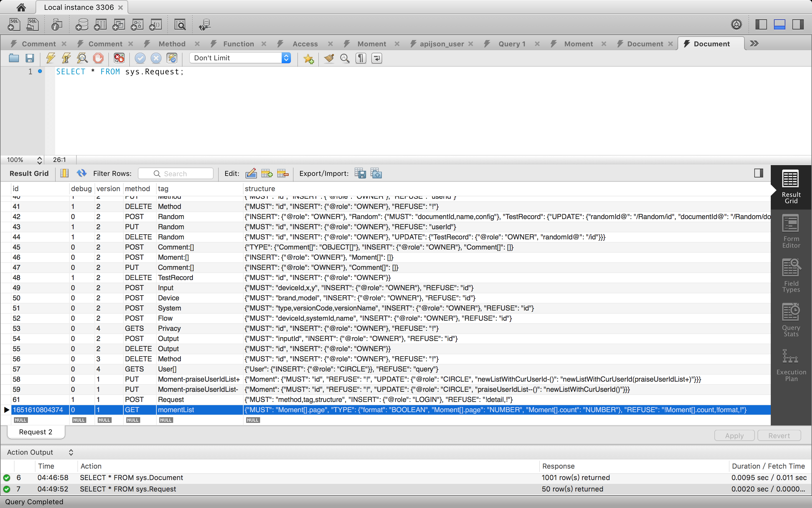Viewport: 812px width, 508px height.
Task: Switch to the Access query tab
Action: pyautogui.click(x=305, y=44)
